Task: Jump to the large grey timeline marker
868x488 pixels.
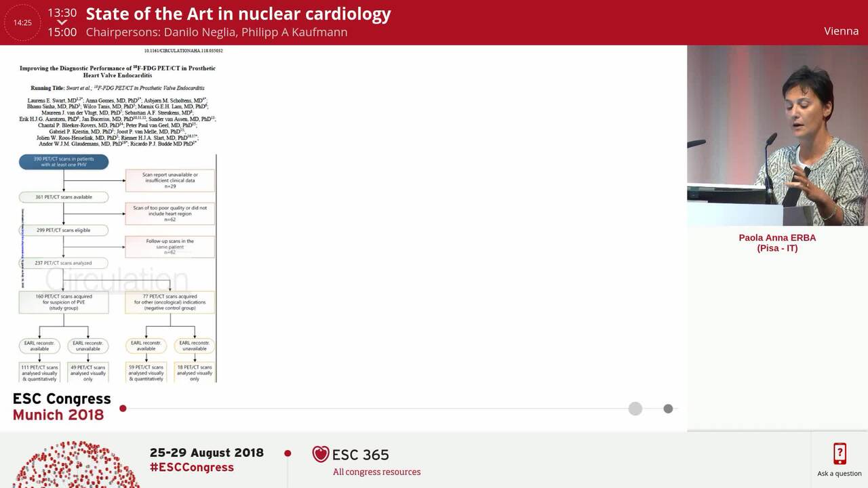Action: (x=635, y=408)
